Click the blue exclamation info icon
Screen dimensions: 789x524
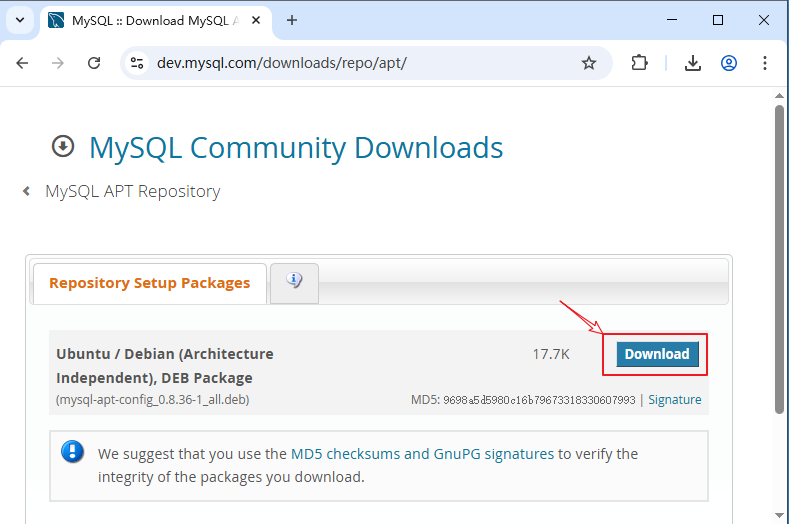72,452
